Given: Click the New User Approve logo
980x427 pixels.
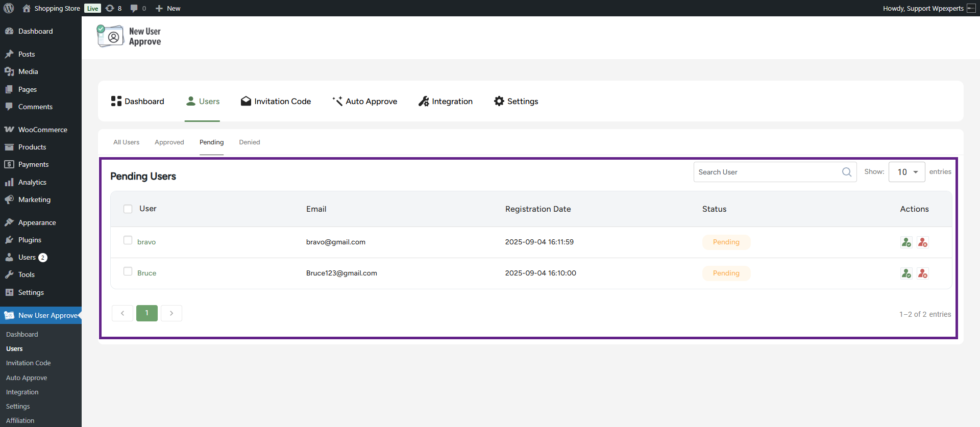Looking at the screenshot, I should coord(129,37).
